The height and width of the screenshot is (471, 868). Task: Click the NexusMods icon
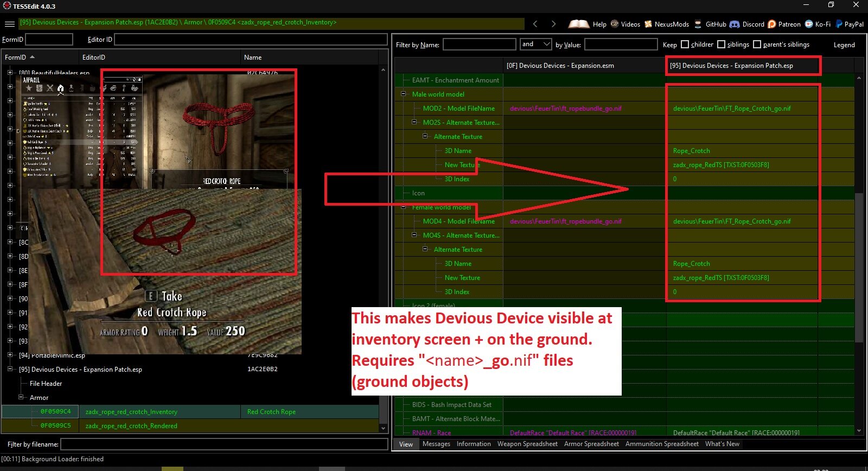(648, 24)
